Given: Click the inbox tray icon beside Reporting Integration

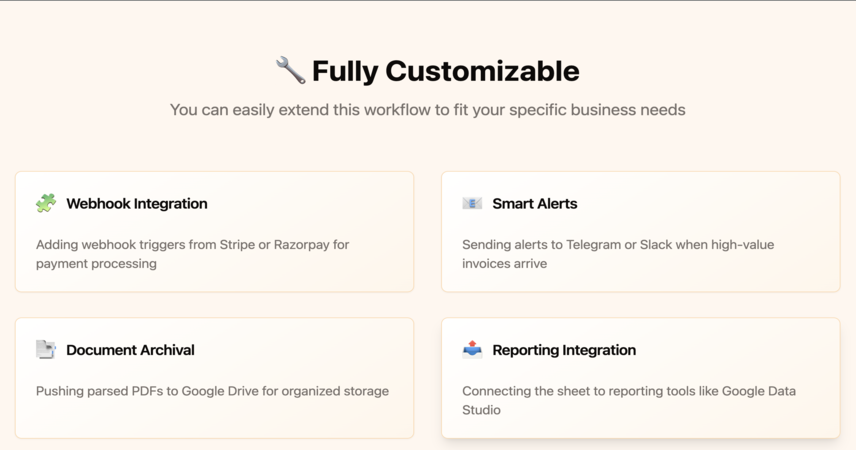Looking at the screenshot, I should point(472,350).
